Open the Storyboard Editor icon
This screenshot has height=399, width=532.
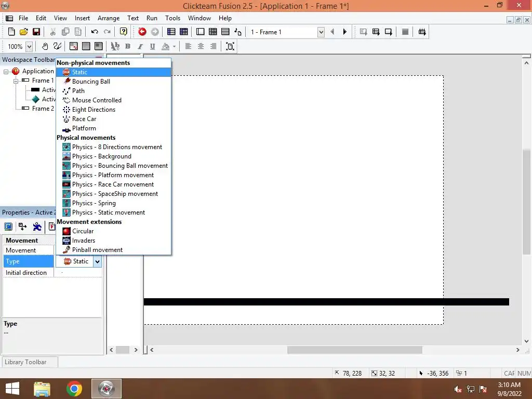[171, 32]
